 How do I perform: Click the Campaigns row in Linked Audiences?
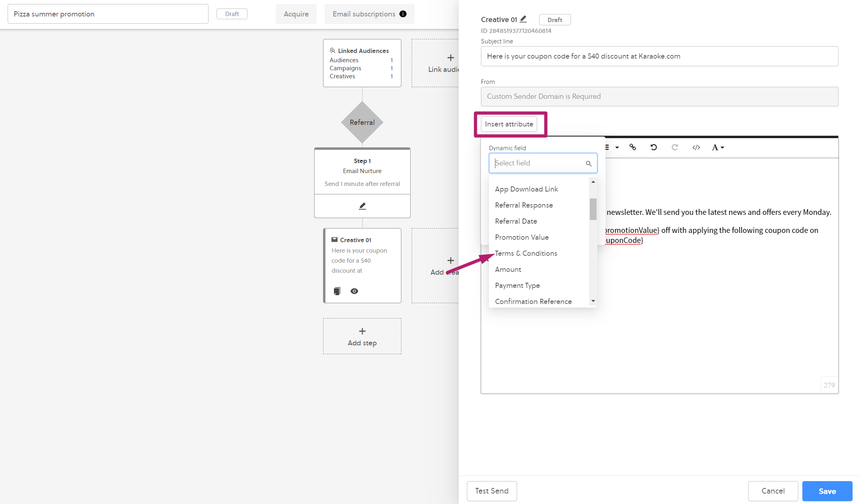pyautogui.click(x=361, y=68)
